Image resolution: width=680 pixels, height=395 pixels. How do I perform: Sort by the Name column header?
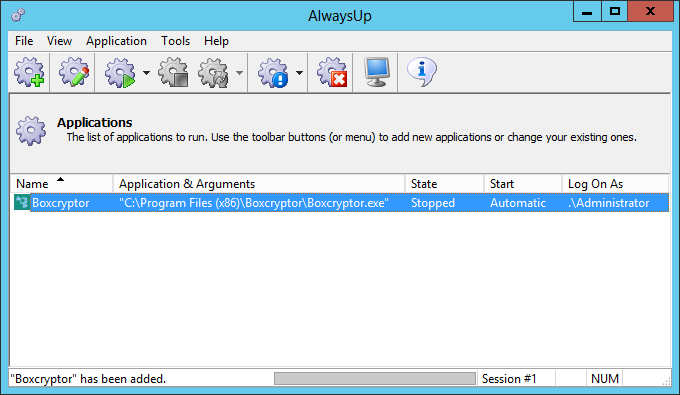(x=61, y=183)
